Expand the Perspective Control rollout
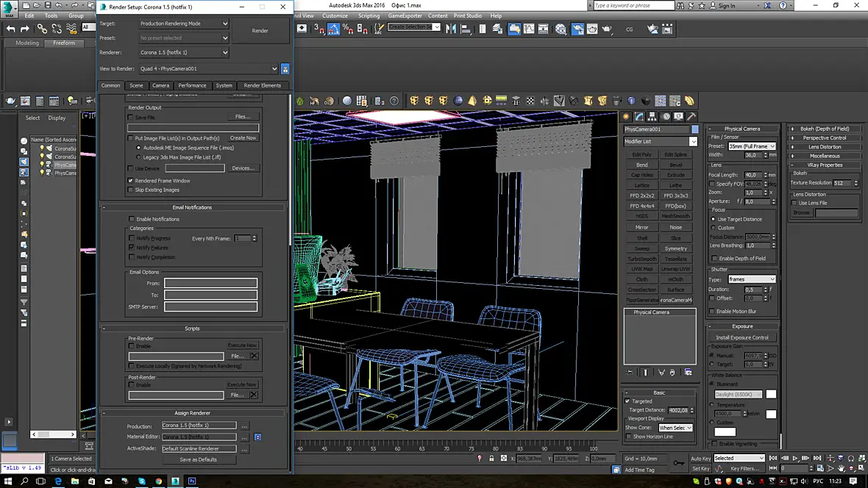 click(x=825, y=137)
